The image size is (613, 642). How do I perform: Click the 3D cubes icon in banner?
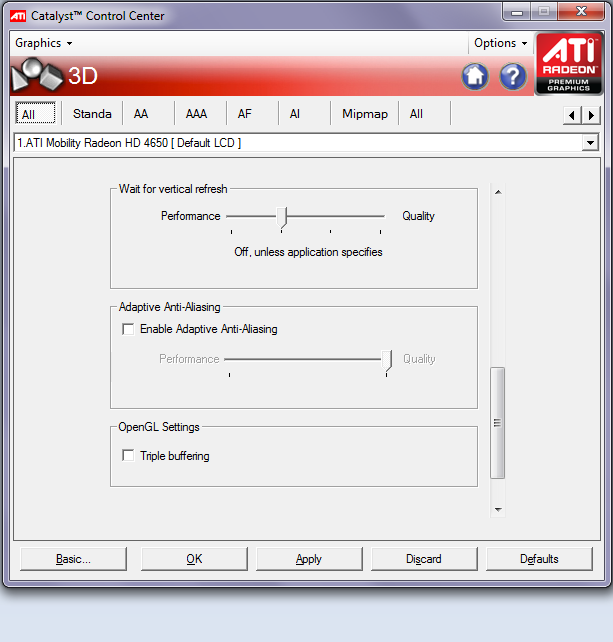[36, 76]
